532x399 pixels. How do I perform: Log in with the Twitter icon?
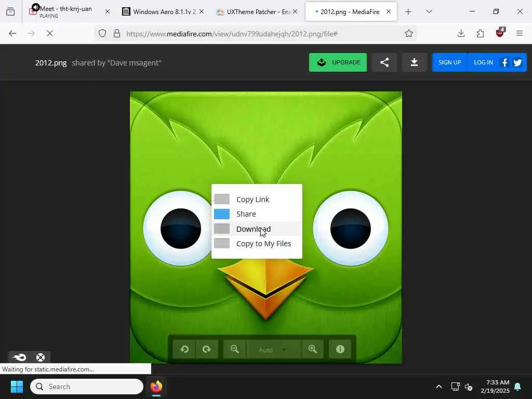coord(517,62)
